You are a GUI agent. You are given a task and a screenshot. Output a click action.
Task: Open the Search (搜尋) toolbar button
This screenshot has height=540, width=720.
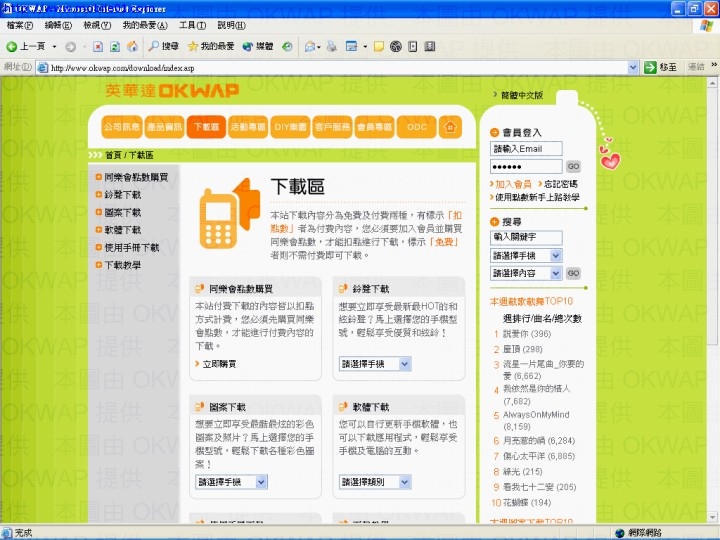163,46
